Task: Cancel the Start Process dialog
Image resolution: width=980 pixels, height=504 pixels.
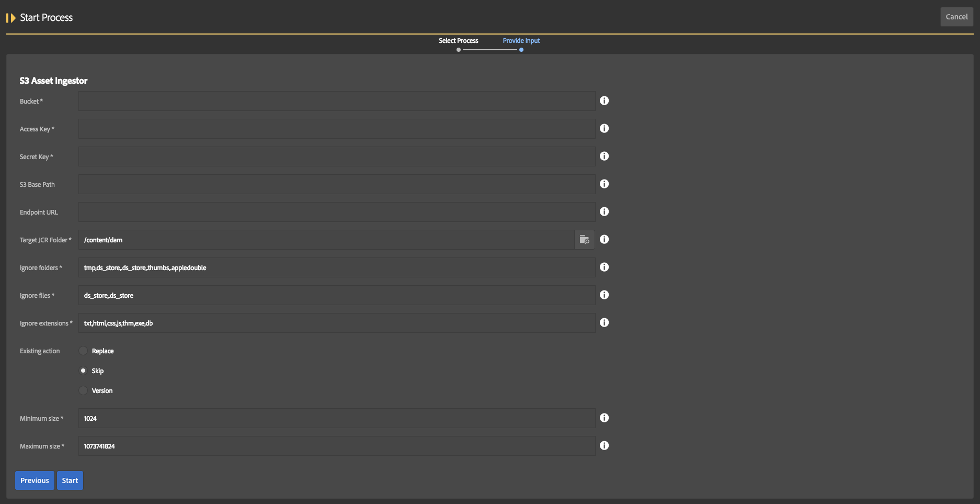Action: tap(956, 16)
